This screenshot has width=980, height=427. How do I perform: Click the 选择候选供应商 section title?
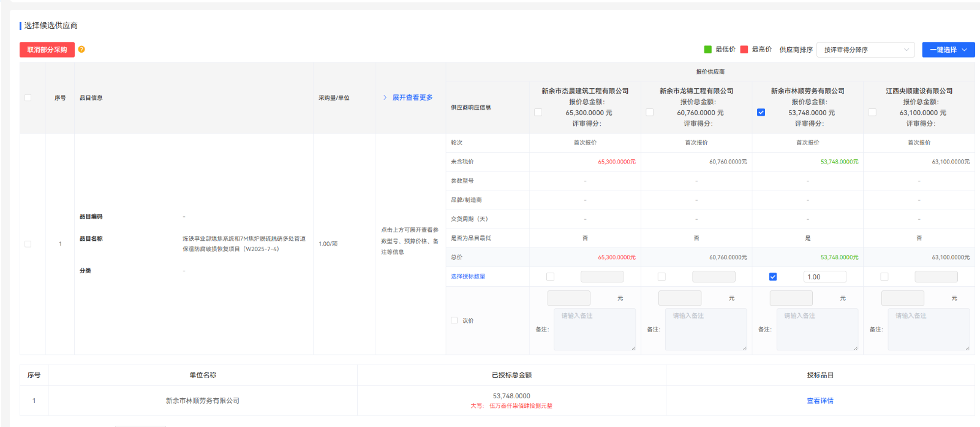[51, 26]
